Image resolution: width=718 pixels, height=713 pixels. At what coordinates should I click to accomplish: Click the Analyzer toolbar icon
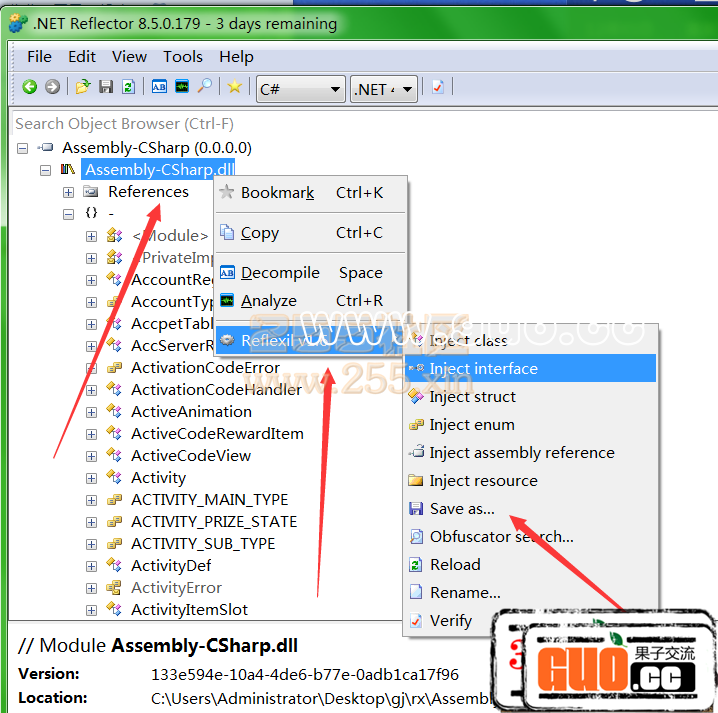182,88
